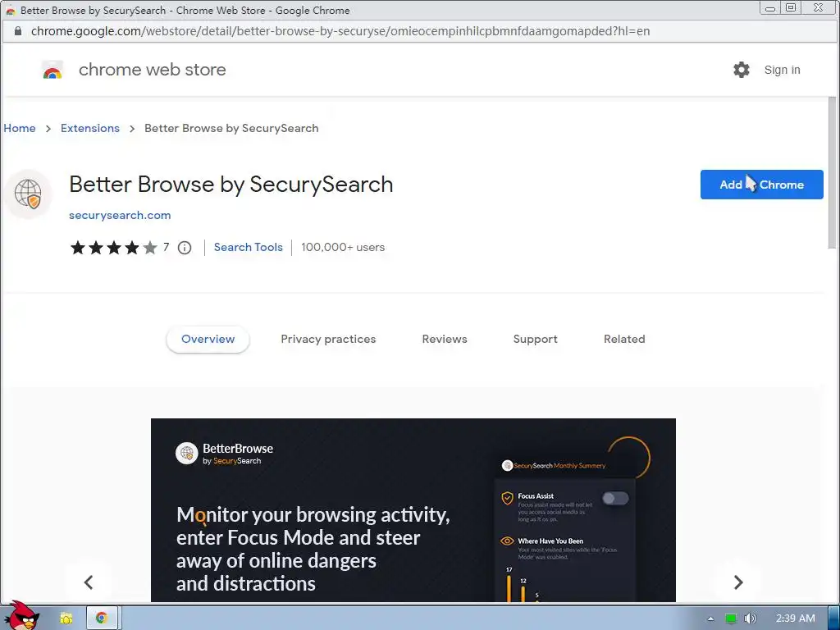The image size is (840, 630).
Task: Click the Show desktop button in taskbar
Action: pos(834,618)
